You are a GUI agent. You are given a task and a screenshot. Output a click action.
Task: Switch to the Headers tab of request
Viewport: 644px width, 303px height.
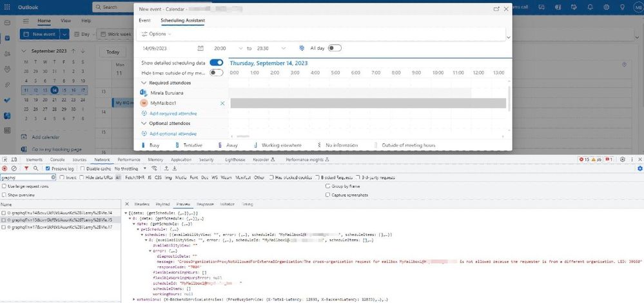point(142,204)
